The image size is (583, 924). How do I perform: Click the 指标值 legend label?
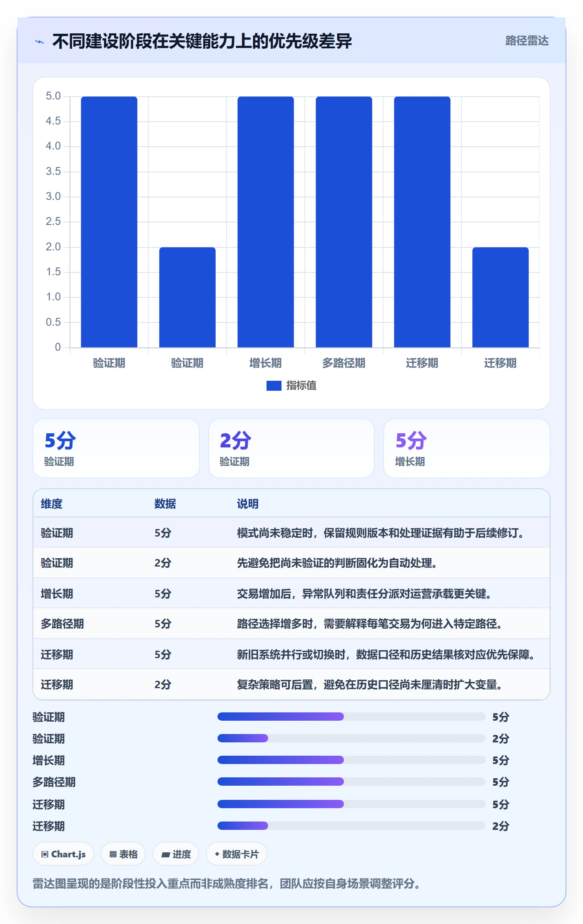(301, 386)
